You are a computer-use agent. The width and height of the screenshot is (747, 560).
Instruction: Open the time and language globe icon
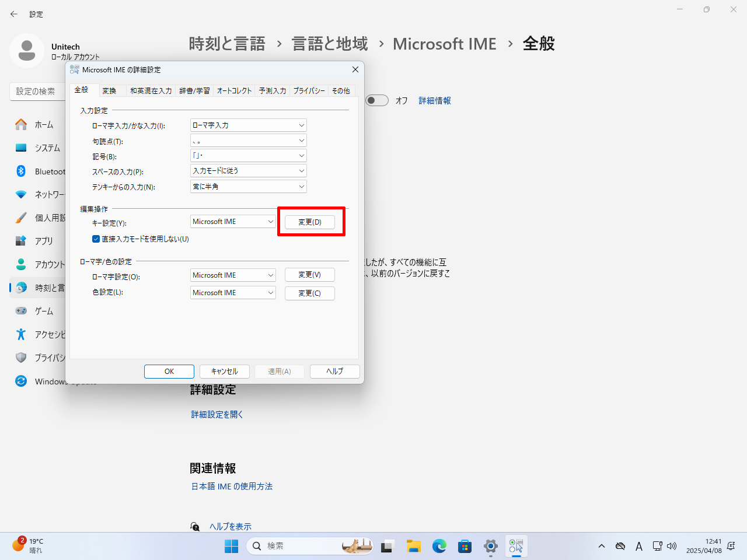click(x=21, y=288)
